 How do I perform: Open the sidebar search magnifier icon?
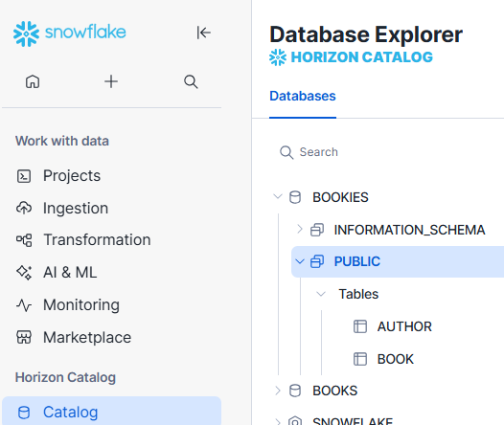pyautogui.click(x=191, y=81)
